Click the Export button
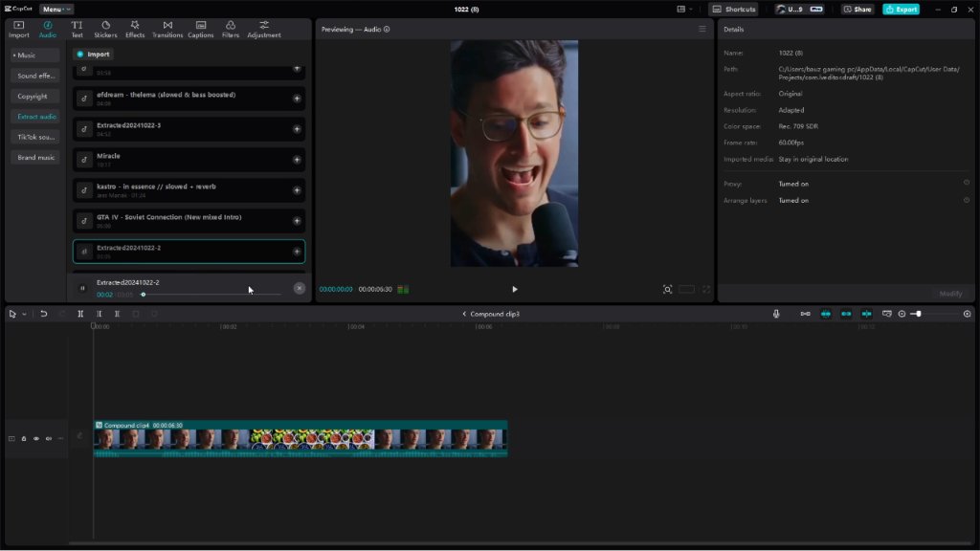This screenshot has height=551, width=980. [901, 10]
